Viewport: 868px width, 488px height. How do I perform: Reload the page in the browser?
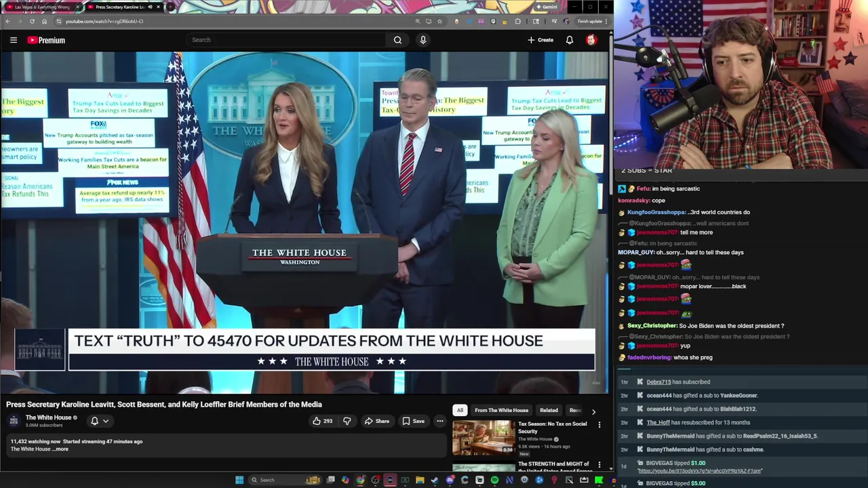[32, 21]
